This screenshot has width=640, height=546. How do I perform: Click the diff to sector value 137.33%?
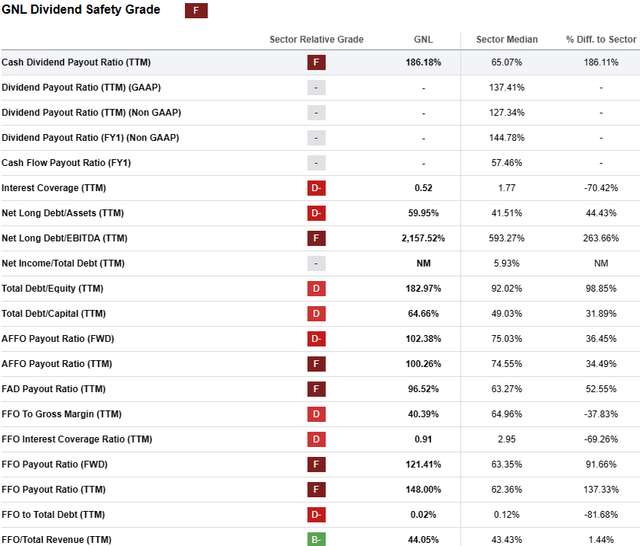point(601,490)
